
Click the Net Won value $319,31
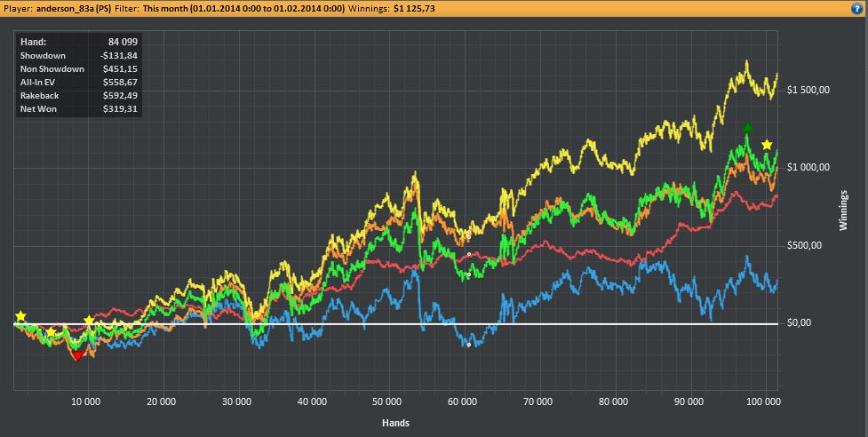120,109
